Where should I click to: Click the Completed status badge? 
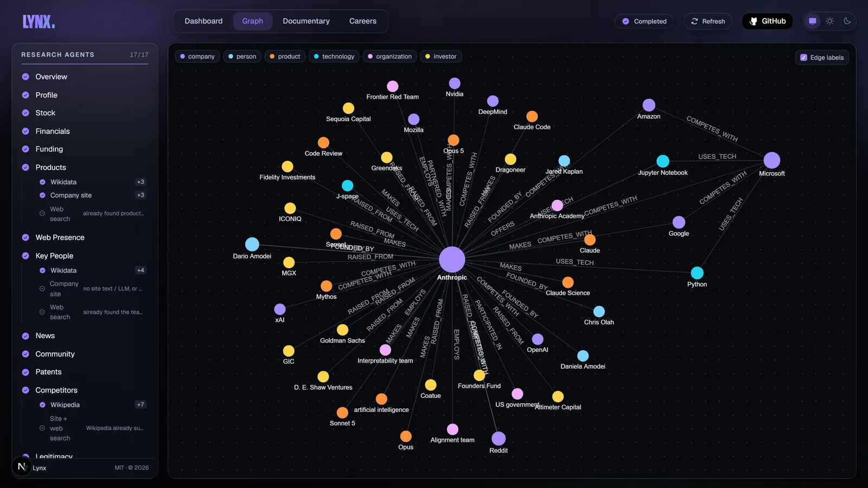coord(644,21)
